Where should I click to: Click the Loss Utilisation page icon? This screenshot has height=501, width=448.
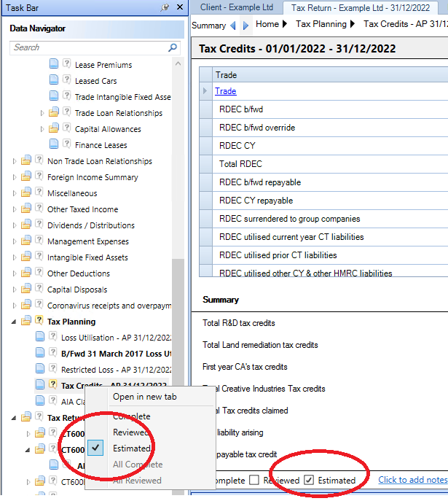pyautogui.click(x=40, y=336)
